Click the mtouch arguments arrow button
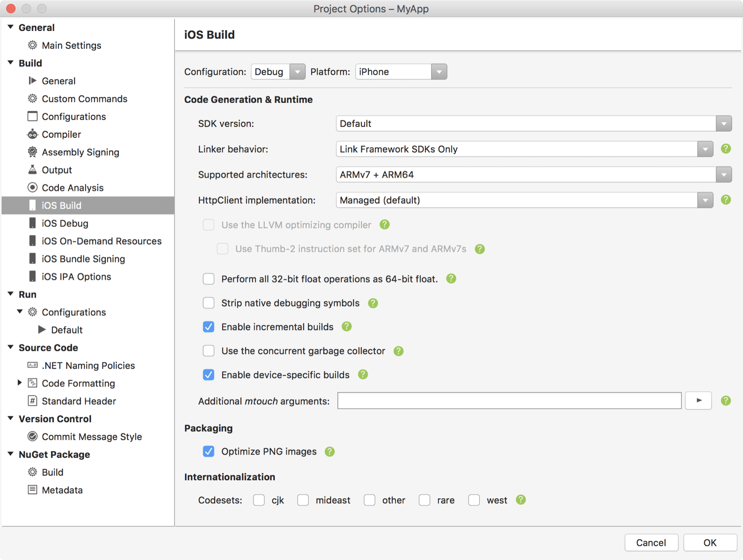 pyautogui.click(x=699, y=401)
